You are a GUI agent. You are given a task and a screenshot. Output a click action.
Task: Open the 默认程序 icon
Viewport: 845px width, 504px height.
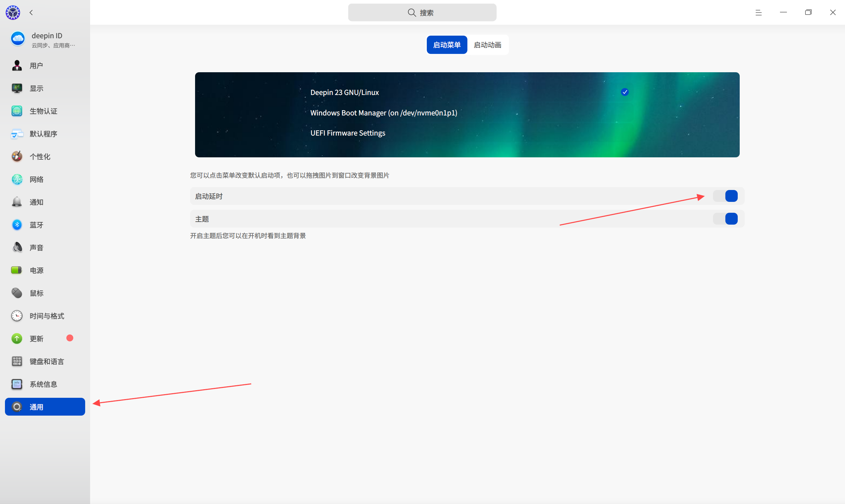tap(17, 134)
